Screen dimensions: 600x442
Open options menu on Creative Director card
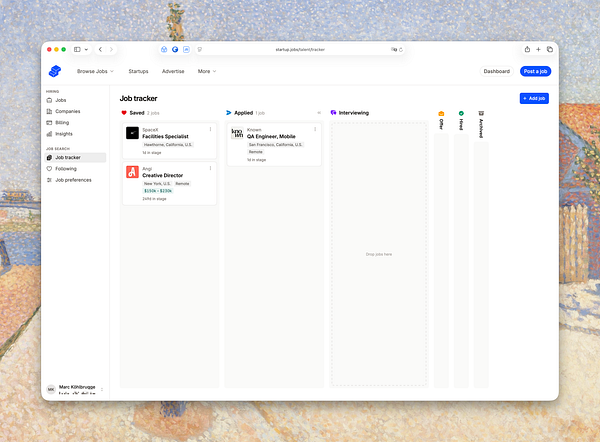point(210,168)
